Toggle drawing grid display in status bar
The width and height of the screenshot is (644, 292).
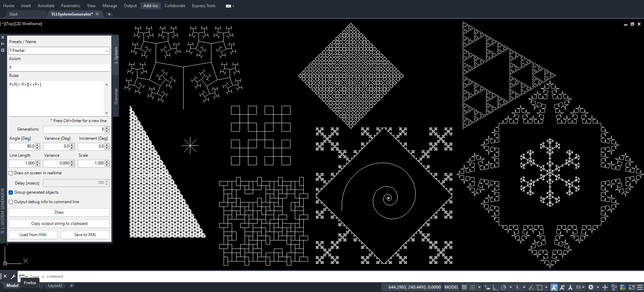pos(465,287)
